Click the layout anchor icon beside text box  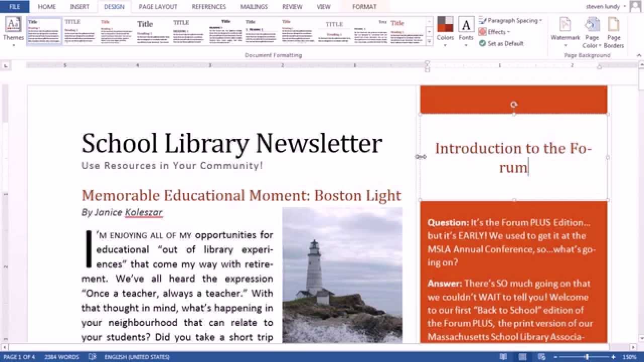421,157
